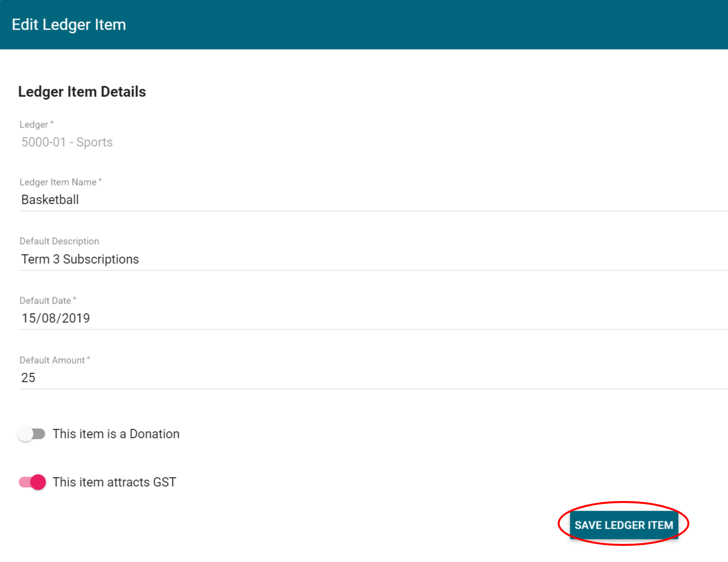Click the small 'Ledger' field label
728x562 pixels.
[34, 125]
